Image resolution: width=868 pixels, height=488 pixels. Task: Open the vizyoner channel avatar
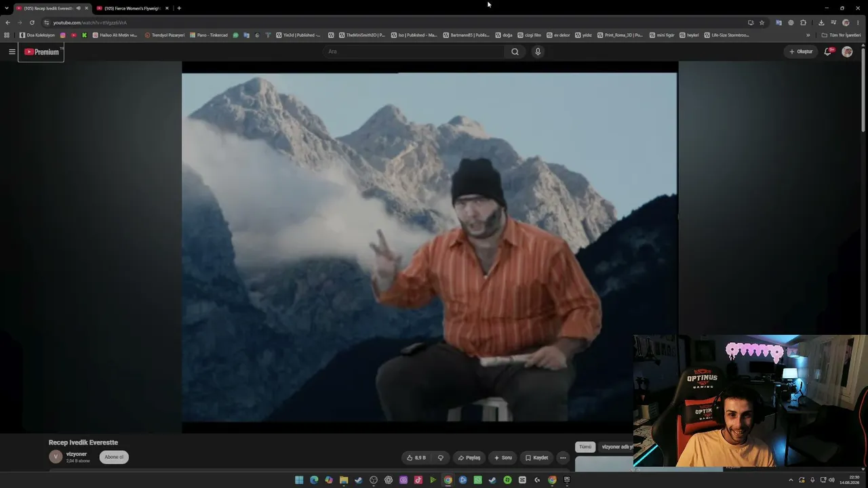click(x=56, y=457)
